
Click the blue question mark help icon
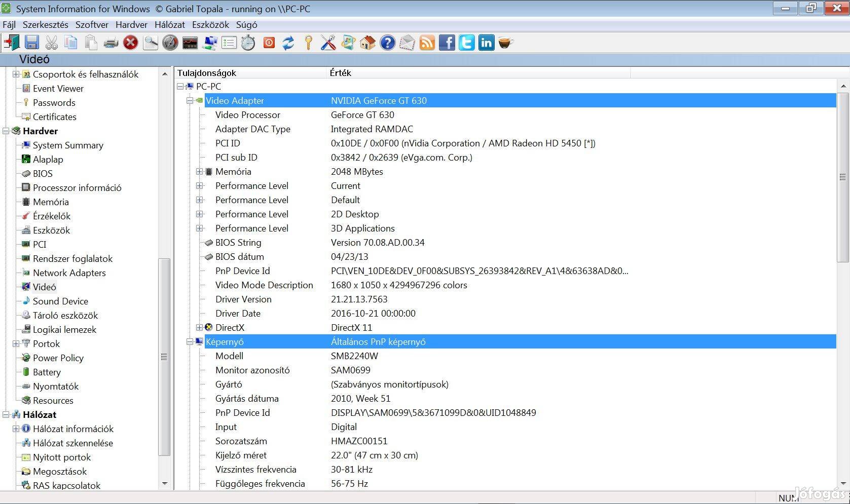click(x=387, y=43)
